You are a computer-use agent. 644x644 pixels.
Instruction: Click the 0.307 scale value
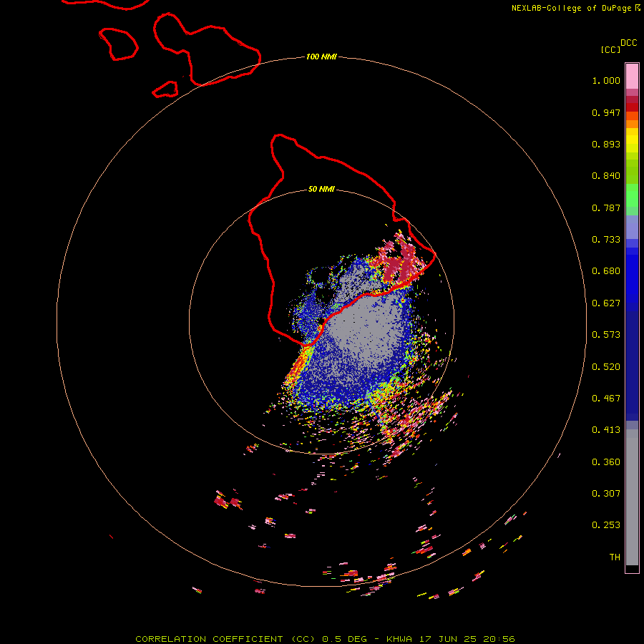coord(606,494)
